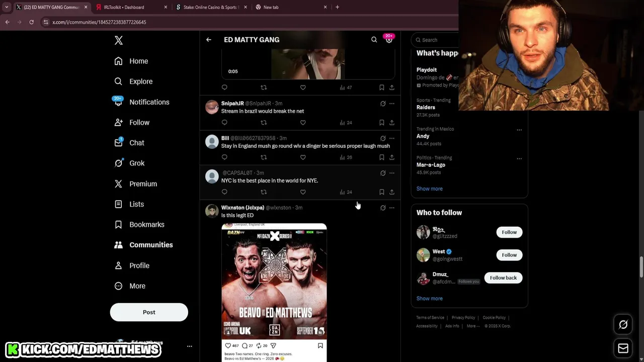Bookmark the video post with 47 views
The image size is (644, 362).
(381, 87)
